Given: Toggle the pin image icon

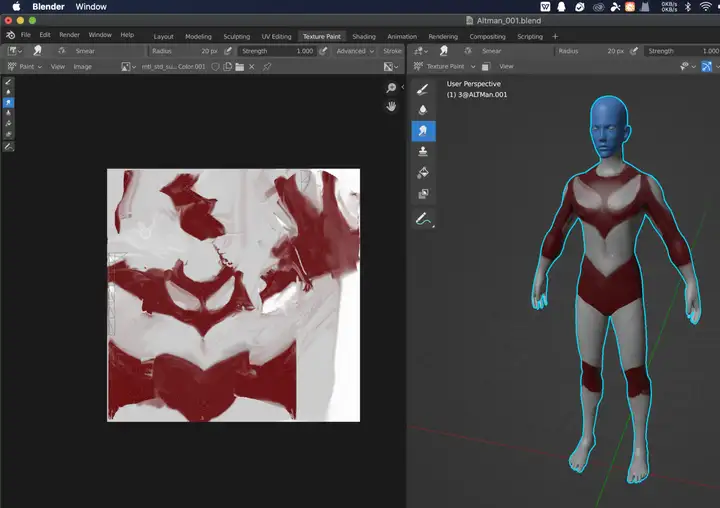Looking at the screenshot, I should click(266, 67).
